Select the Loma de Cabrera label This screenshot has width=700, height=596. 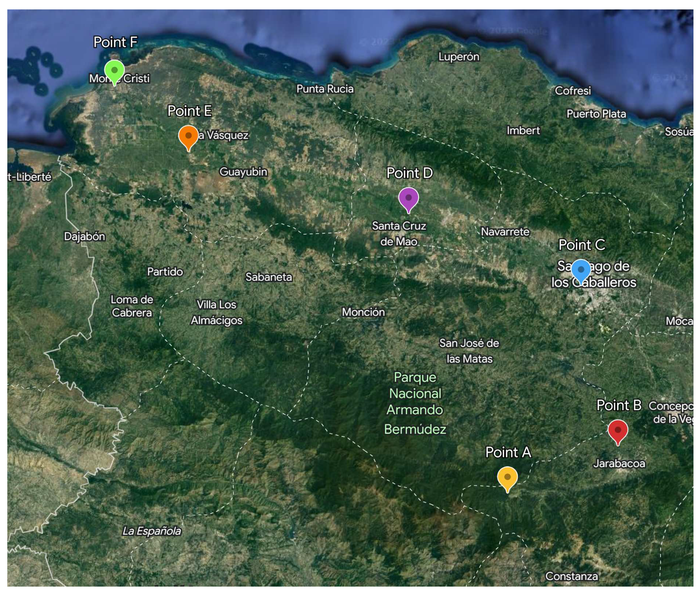pos(132,306)
